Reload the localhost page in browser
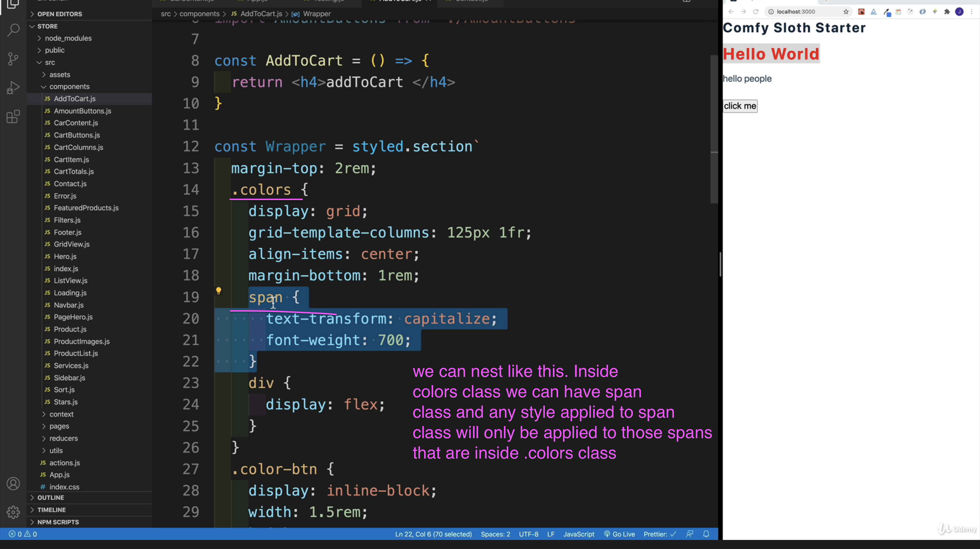The width and height of the screenshot is (980, 549). coord(755,12)
